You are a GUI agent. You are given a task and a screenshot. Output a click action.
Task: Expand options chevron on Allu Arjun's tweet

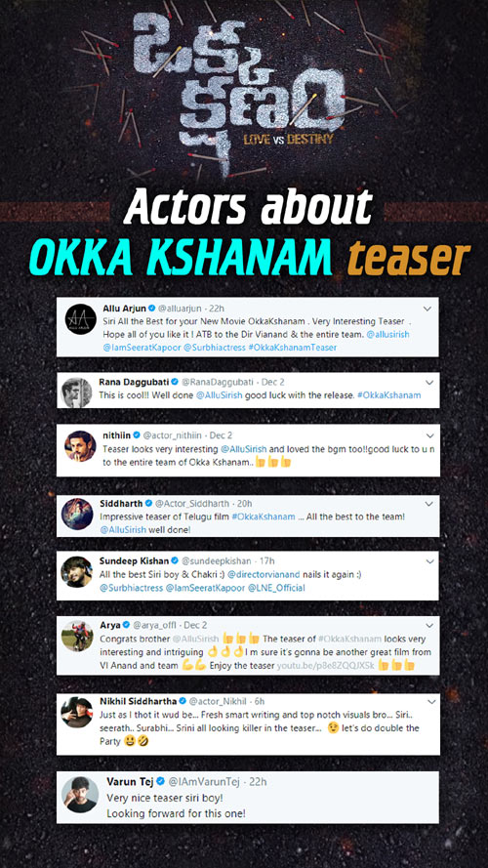pos(427,308)
